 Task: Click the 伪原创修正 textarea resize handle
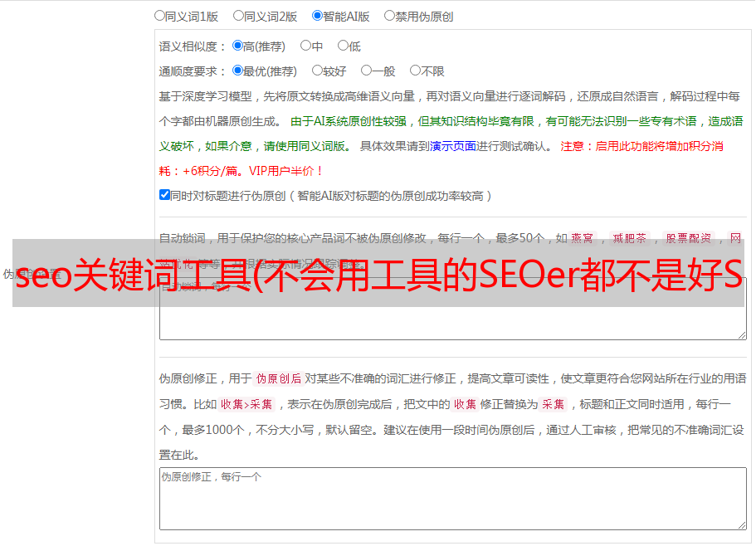tap(742, 524)
